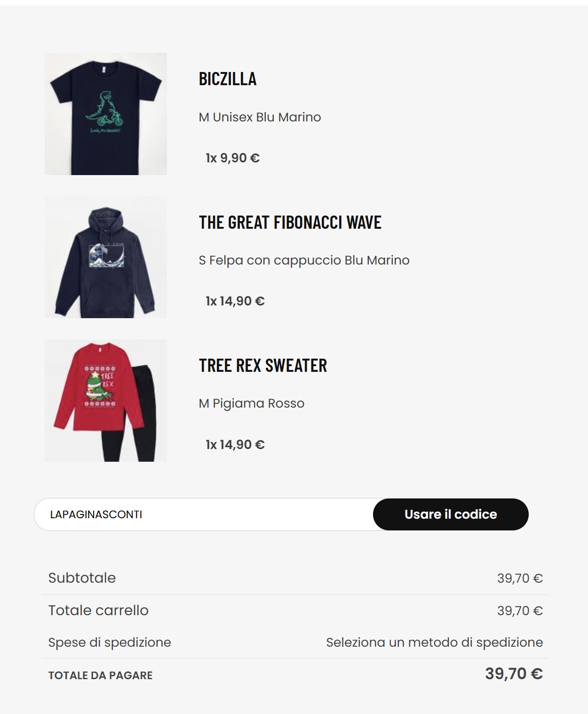
Task: Click the TOTALE DA PAGARE label
Action: (100, 675)
